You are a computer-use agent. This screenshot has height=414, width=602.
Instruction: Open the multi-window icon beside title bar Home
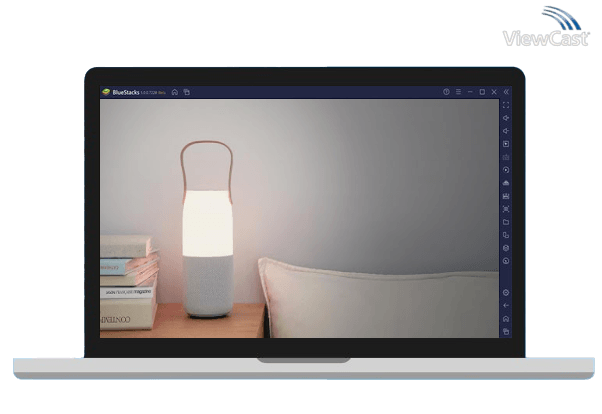click(x=187, y=92)
